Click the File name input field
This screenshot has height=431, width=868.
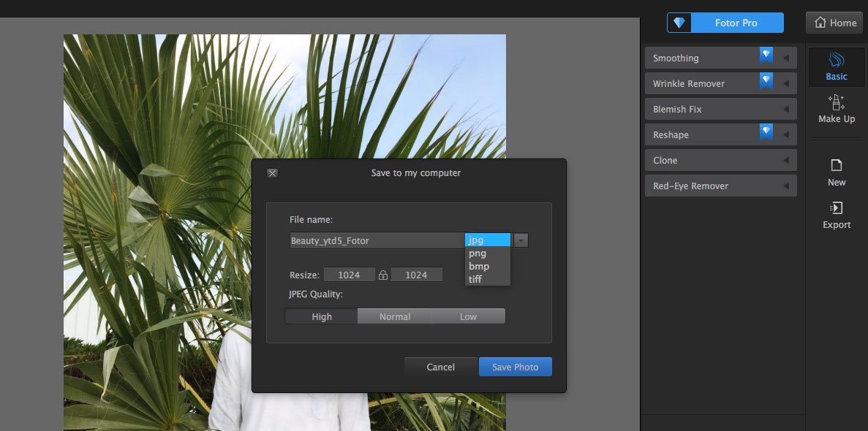[x=377, y=240]
